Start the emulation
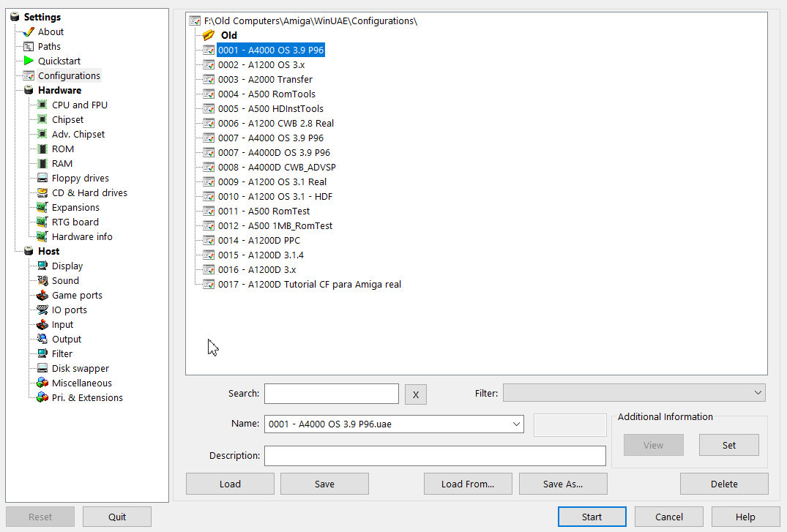Screen dimensions: 787x532 [592, 517]
